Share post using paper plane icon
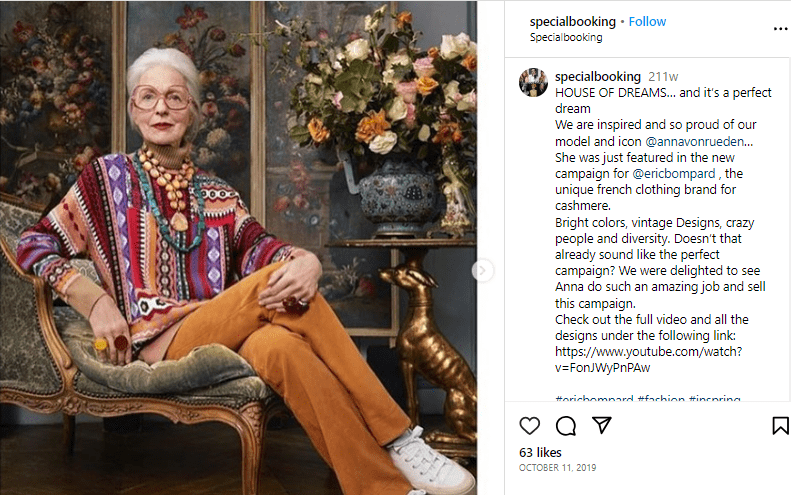The image size is (791, 495). pyautogui.click(x=601, y=425)
